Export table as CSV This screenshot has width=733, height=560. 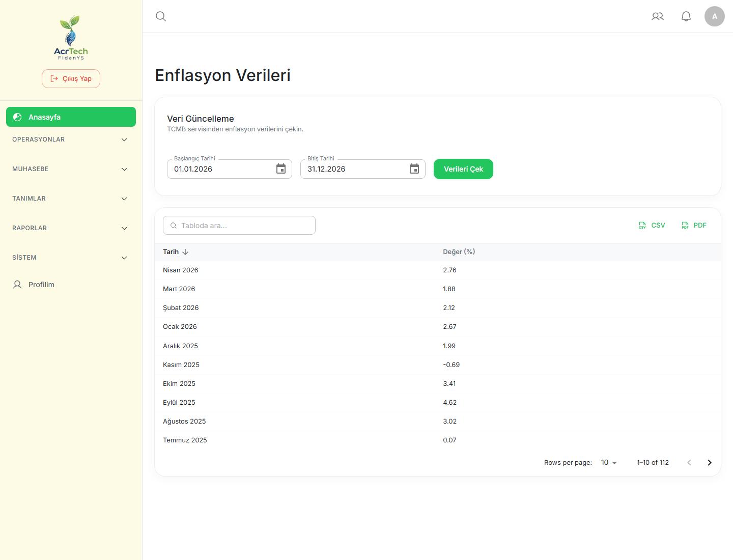tap(652, 225)
